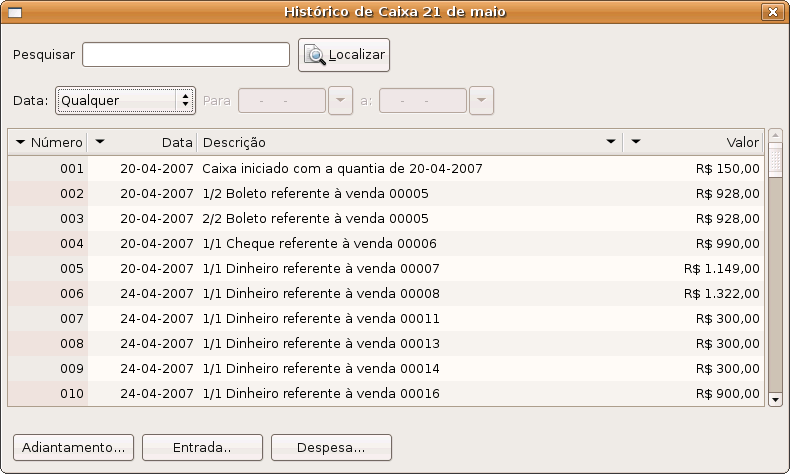Image resolution: width=790 pixels, height=474 pixels.
Task: Close the Histórico de Caixa window
Action: point(771,12)
